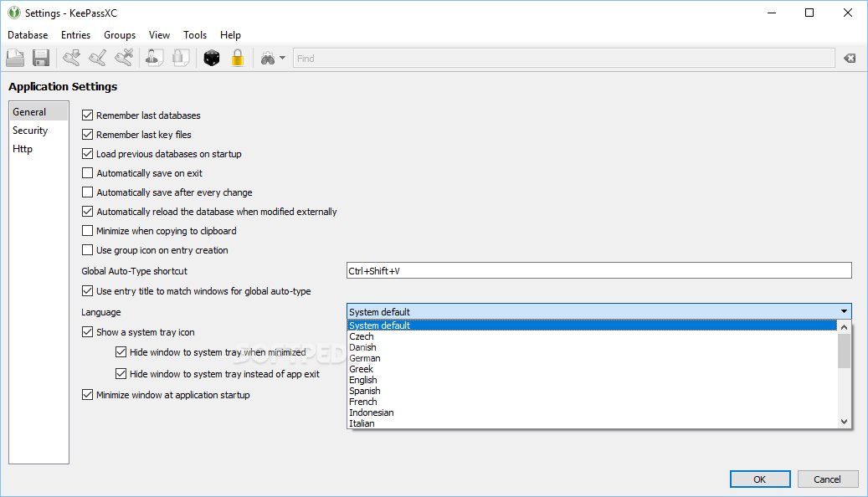
Task: Open the password generator dice icon
Action: click(x=212, y=58)
